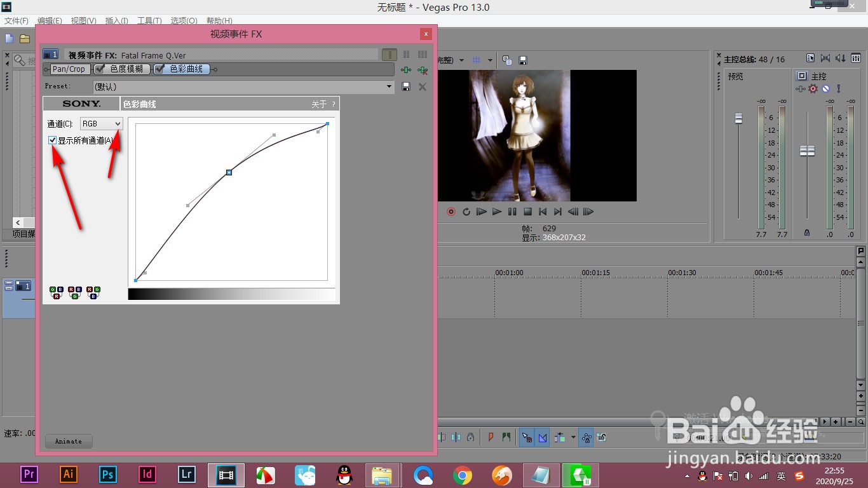Image resolution: width=868 pixels, height=488 pixels.
Task: Save the current FX preset
Action: pyautogui.click(x=407, y=86)
